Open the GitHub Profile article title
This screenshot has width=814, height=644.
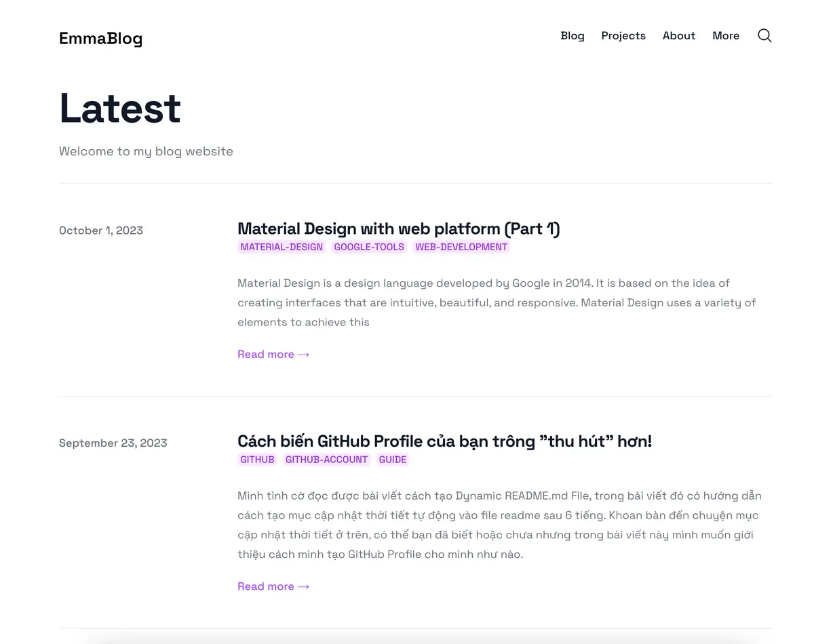click(444, 441)
